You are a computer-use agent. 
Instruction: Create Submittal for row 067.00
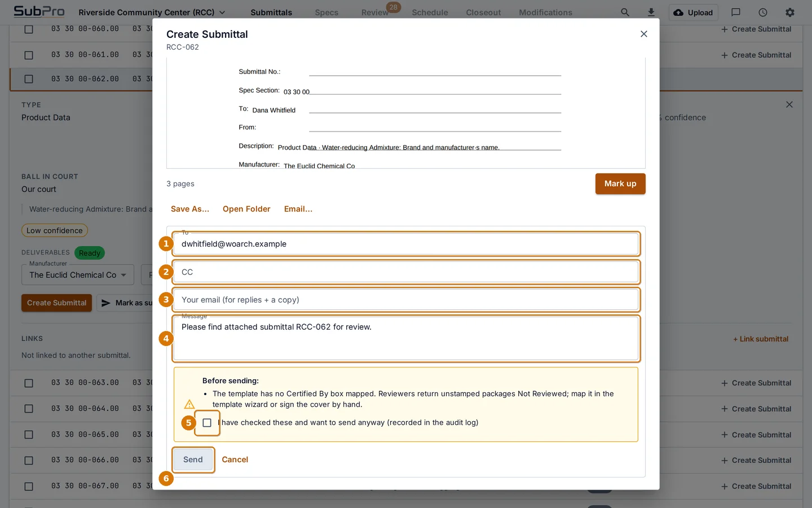point(756,487)
